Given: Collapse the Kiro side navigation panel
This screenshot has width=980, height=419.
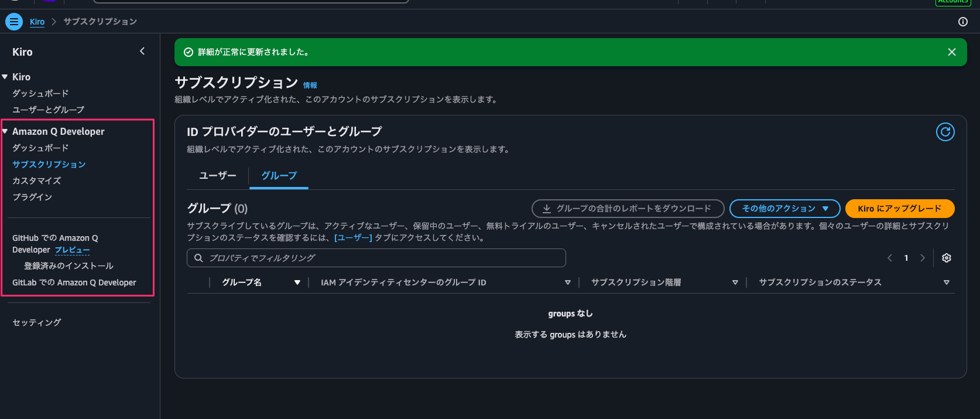Looking at the screenshot, I should tap(142, 52).
